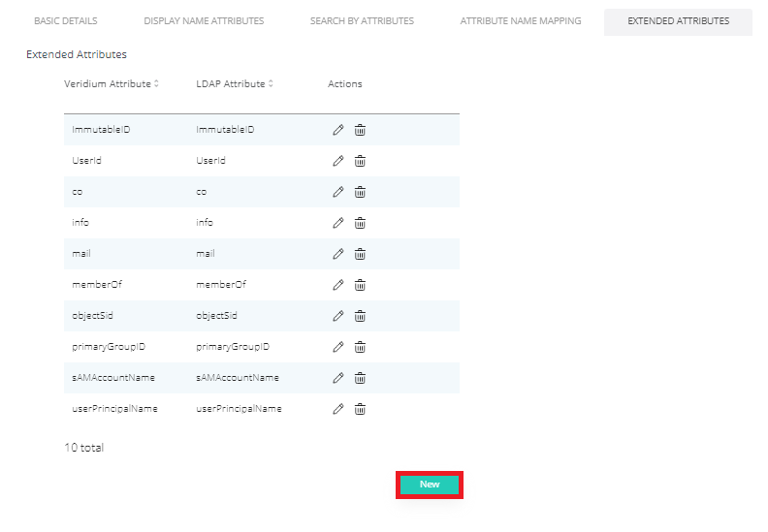Screen dimensions: 768x532
Task: Edit the ImmutableID attribute row
Action: 338,130
